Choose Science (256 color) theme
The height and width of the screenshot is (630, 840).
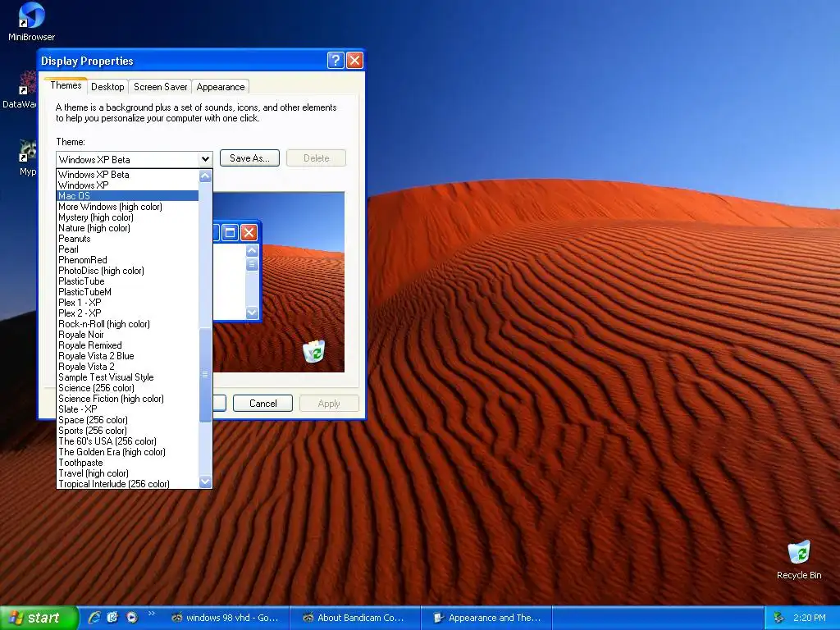tap(127, 388)
